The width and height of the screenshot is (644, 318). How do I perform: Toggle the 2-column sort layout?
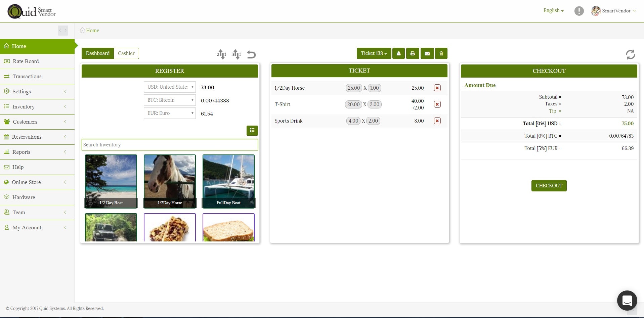221,54
